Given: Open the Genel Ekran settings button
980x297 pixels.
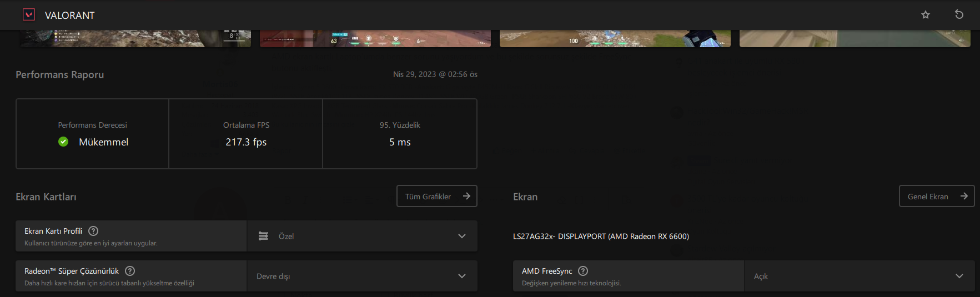Looking at the screenshot, I should 937,196.
